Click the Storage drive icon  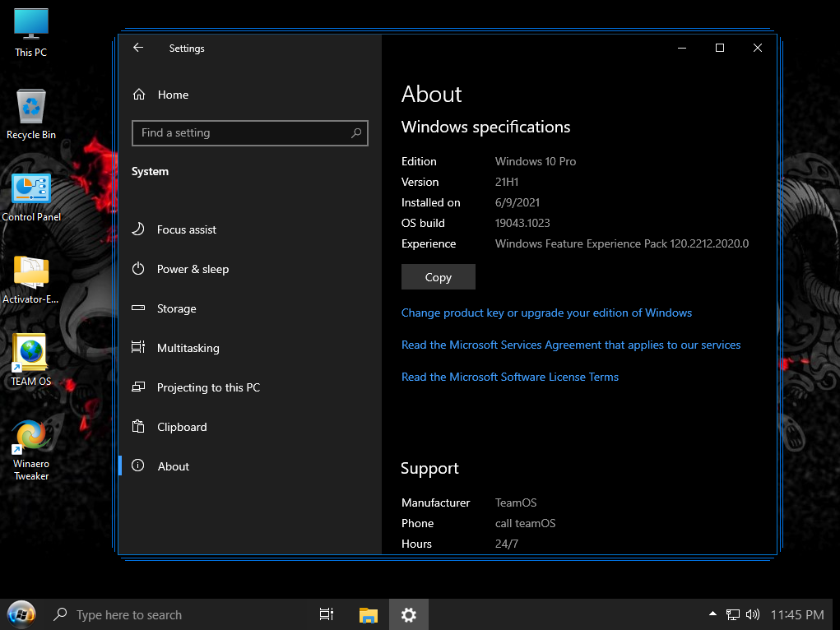[x=138, y=308]
